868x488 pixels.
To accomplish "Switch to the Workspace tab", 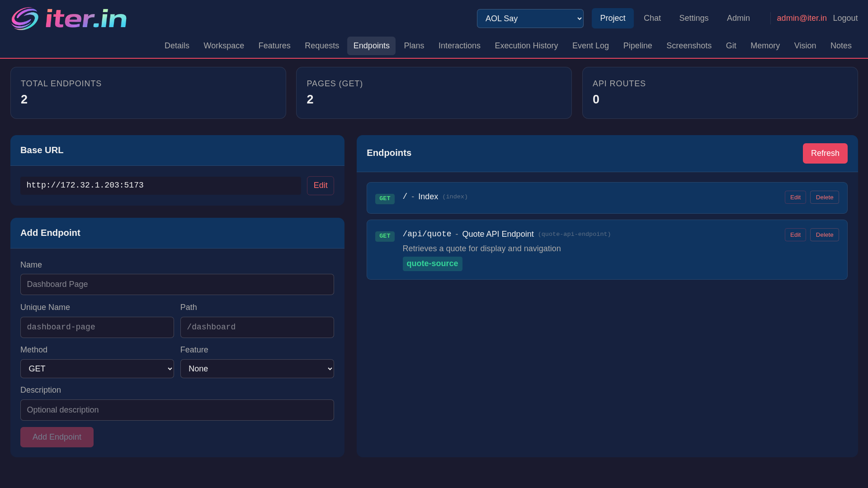I will pos(224,46).
